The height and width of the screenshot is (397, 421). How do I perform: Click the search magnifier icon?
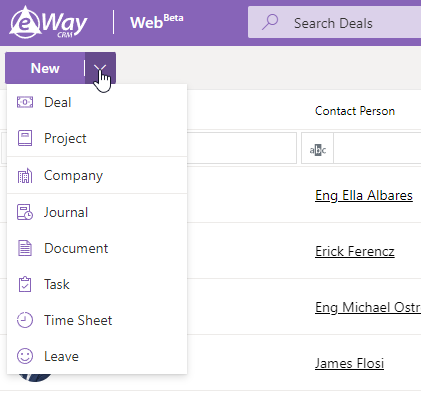coord(270,22)
